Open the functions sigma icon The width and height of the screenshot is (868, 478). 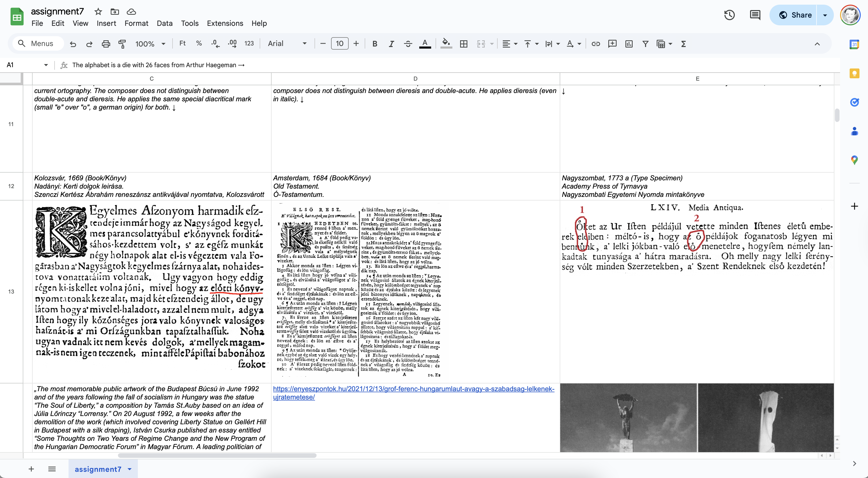point(683,44)
